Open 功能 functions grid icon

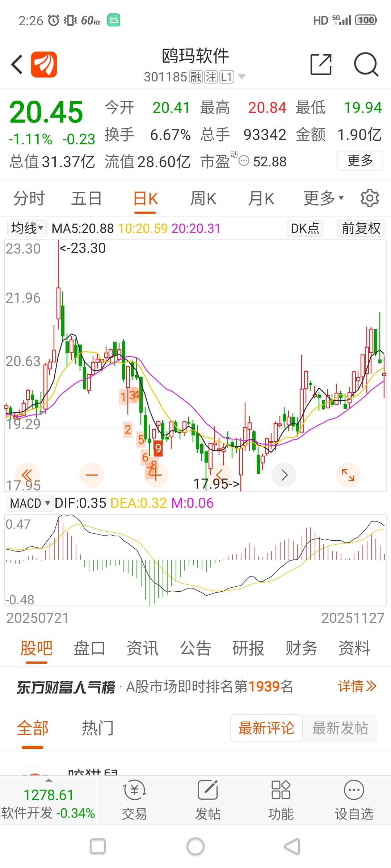281,800
